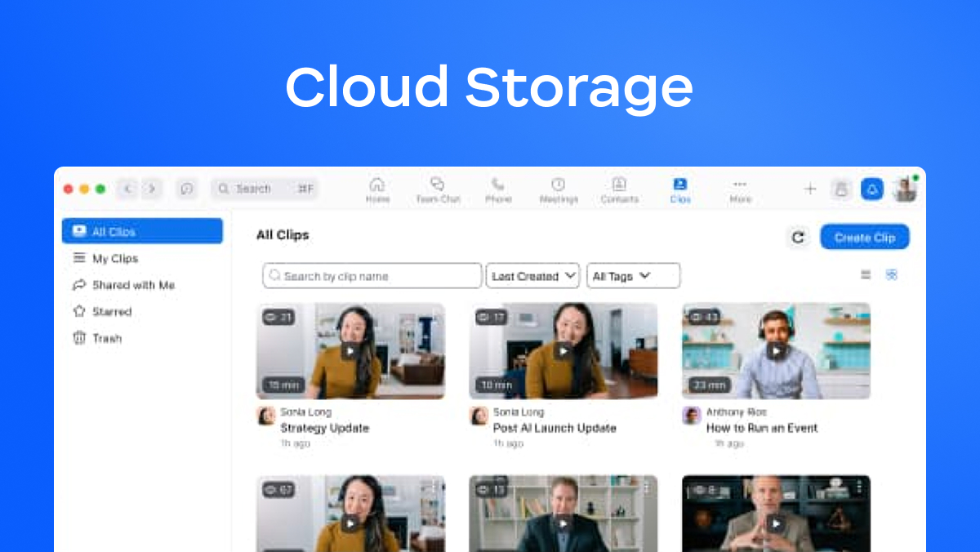This screenshot has width=980, height=552.
Task: Switch to the Phone tab
Action: pyautogui.click(x=498, y=189)
